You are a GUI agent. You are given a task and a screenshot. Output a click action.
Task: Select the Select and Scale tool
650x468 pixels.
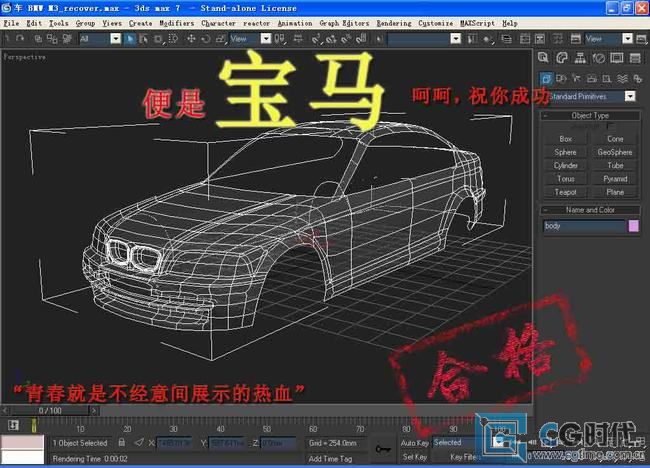220,39
